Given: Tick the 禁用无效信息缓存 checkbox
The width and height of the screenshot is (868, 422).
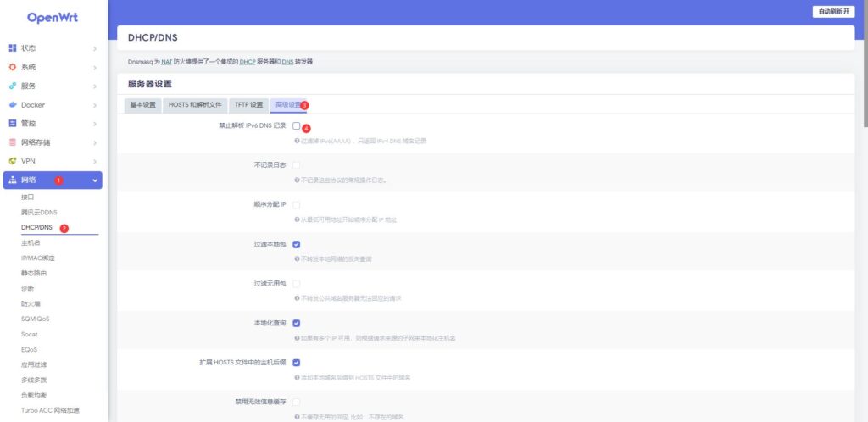Looking at the screenshot, I should [x=296, y=402].
